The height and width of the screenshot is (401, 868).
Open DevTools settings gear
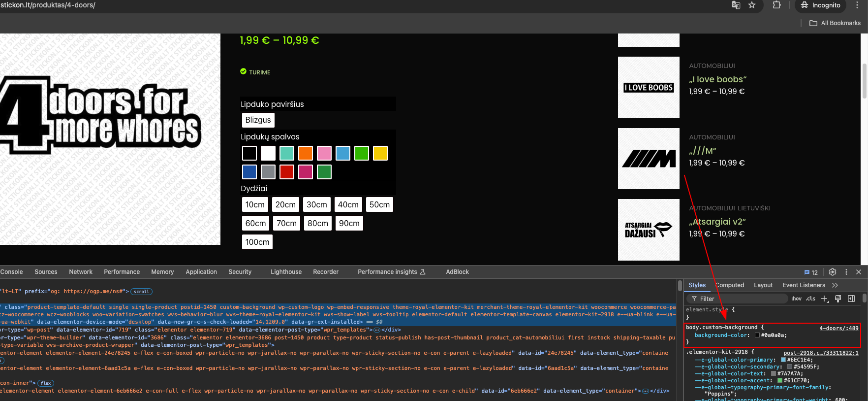(x=833, y=272)
